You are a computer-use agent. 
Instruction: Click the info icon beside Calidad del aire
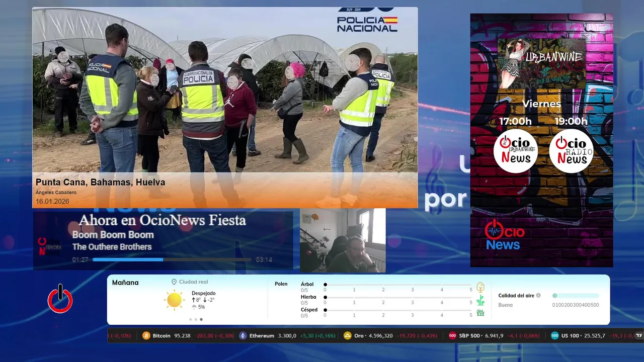pyautogui.click(x=538, y=296)
